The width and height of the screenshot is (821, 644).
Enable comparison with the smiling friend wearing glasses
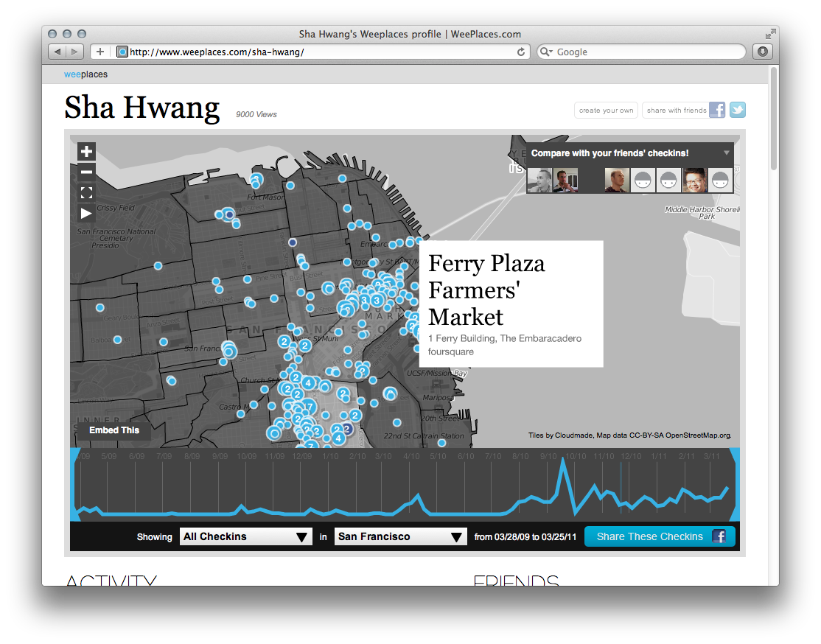pyautogui.click(x=695, y=181)
